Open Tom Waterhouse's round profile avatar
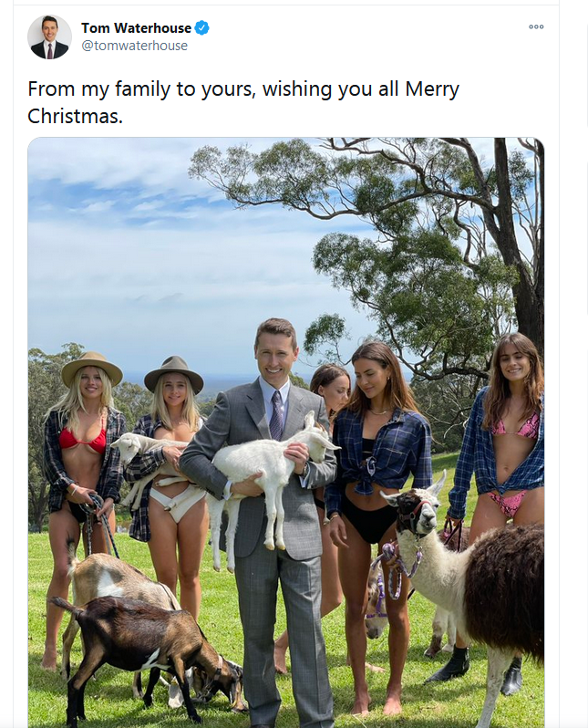 [49, 36]
